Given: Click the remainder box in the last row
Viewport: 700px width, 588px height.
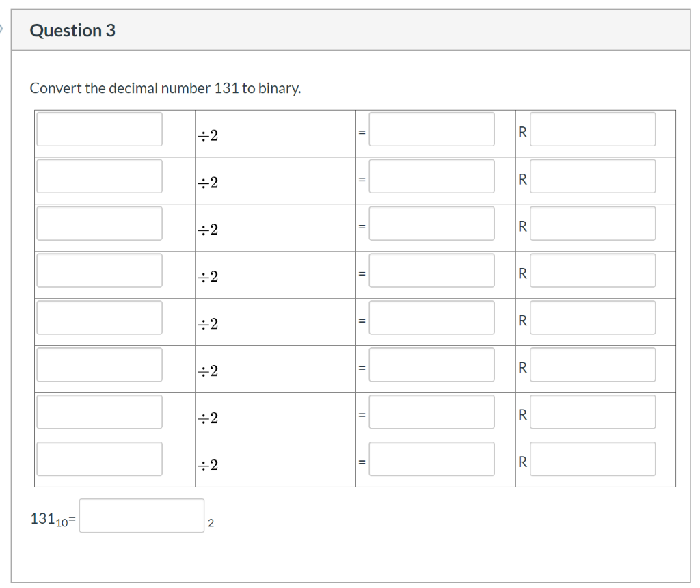Looking at the screenshot, I should (x=592, y=459).
